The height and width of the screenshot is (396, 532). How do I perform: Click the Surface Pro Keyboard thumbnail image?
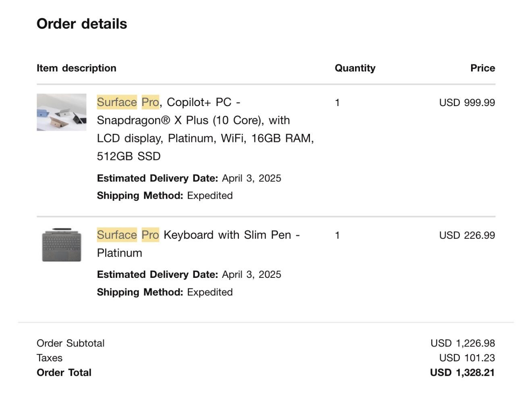pyautogui.click(x=61, y=245)
